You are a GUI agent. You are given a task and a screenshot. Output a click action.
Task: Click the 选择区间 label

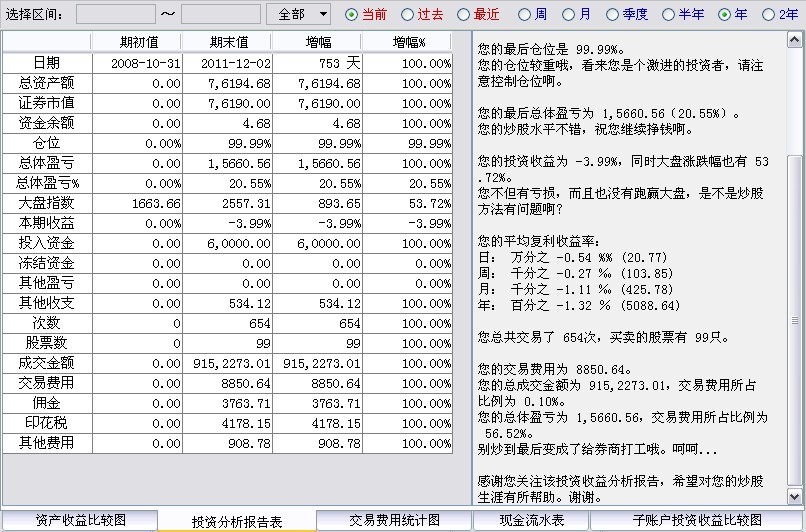click(x=34, y=14)
